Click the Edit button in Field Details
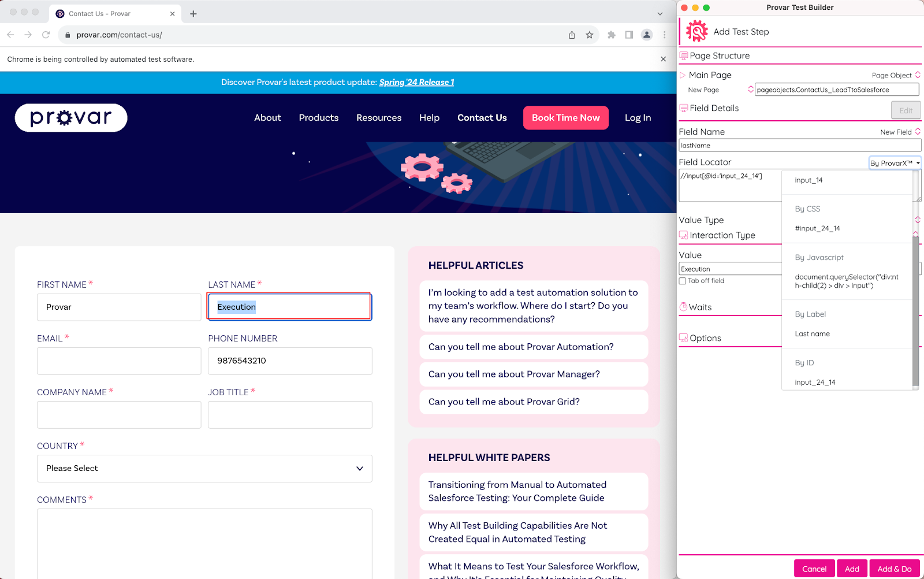 click(x=906, y=110)
